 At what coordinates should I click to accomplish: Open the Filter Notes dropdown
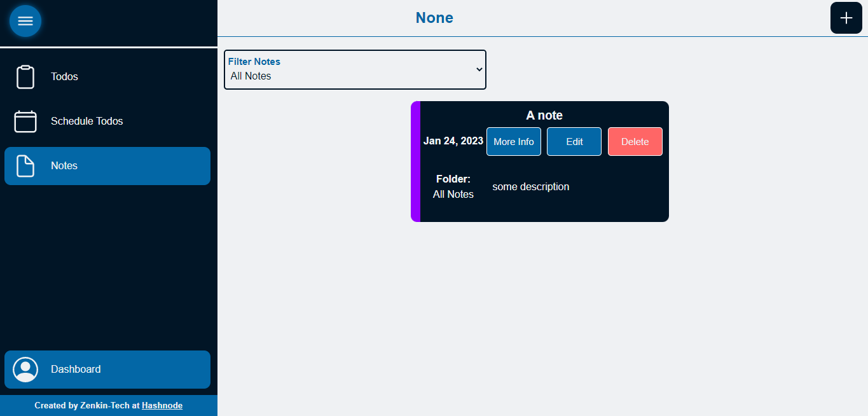(x=355, y=69)
